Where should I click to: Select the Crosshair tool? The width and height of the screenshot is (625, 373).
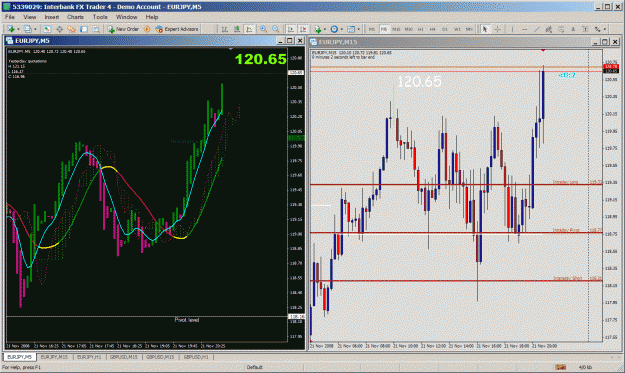(497, 29)
